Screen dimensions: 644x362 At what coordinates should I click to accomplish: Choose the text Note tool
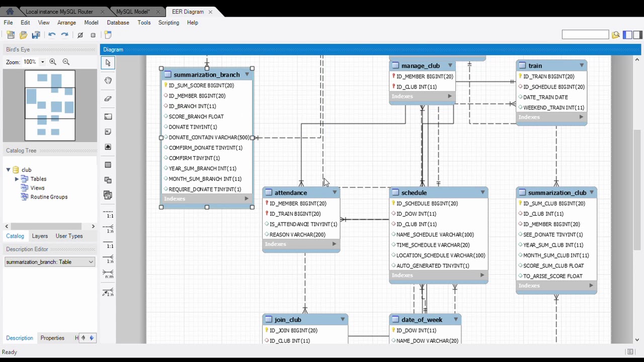(x=108, y=132)
